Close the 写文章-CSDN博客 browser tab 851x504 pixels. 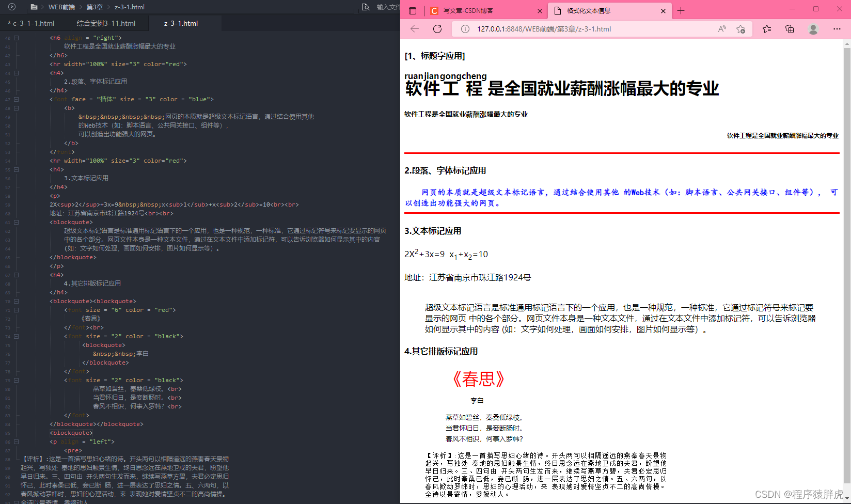coord(540,11)
